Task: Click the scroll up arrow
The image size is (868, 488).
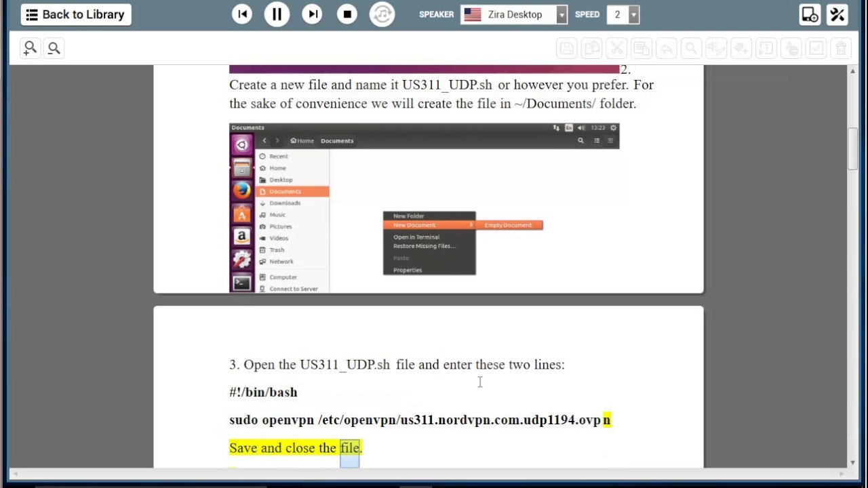Action: pos(852,70)
